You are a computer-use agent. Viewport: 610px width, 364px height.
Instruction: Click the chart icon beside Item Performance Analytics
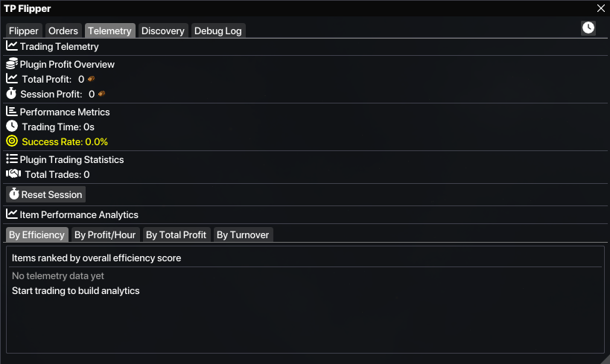pos(12,214)
